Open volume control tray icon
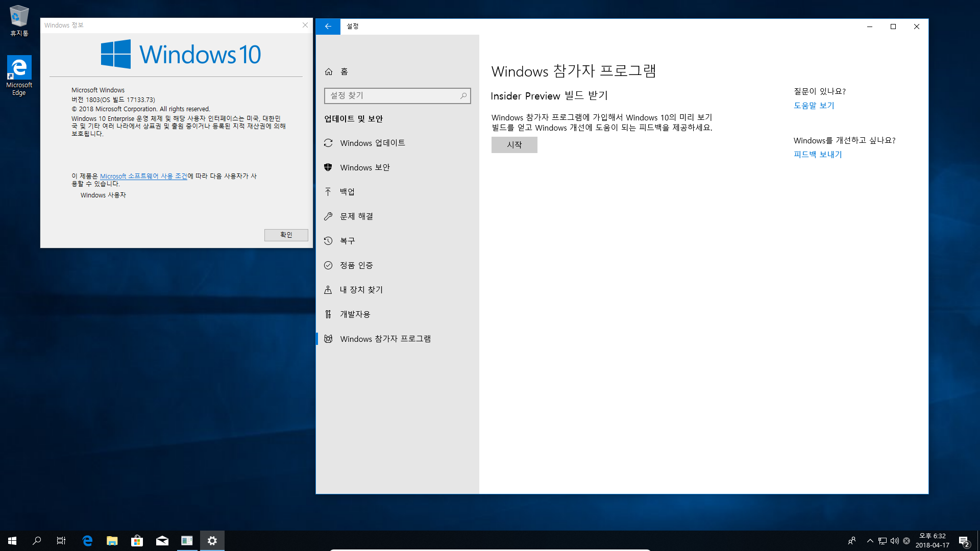 895,541
